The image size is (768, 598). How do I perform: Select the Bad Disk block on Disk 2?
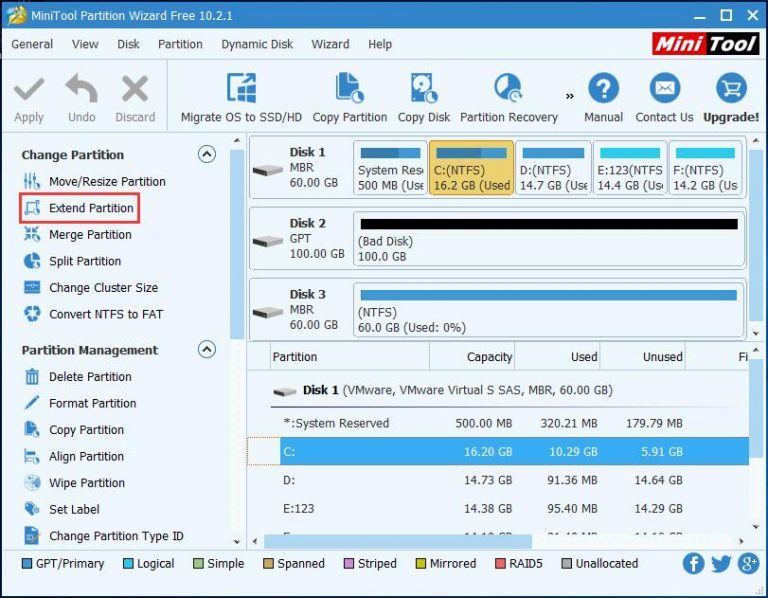[x=549, y=239]
